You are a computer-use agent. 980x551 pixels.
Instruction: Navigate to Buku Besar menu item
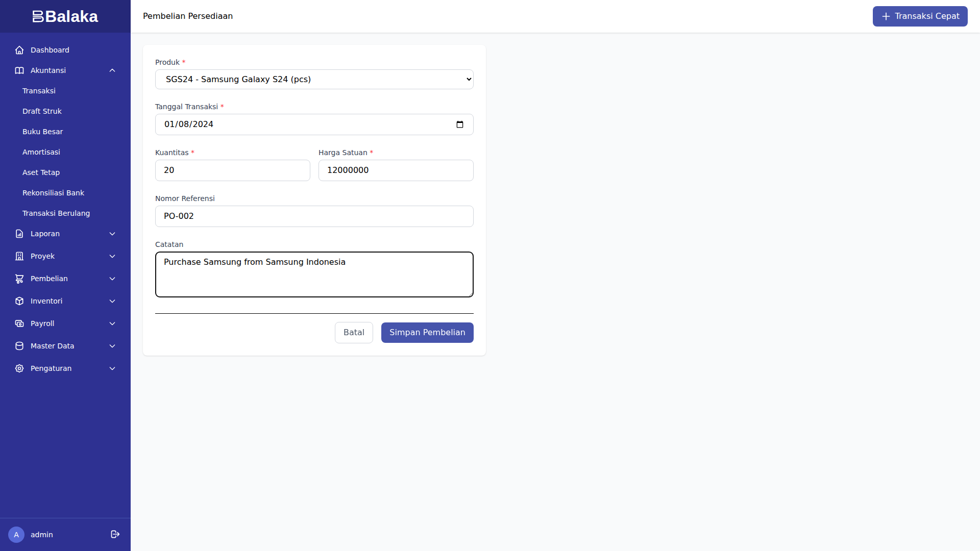pyautogui.click(x=43, y=132)
